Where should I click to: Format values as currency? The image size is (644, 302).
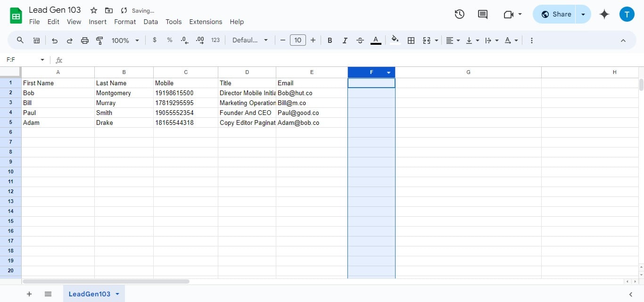pos(155,40)
